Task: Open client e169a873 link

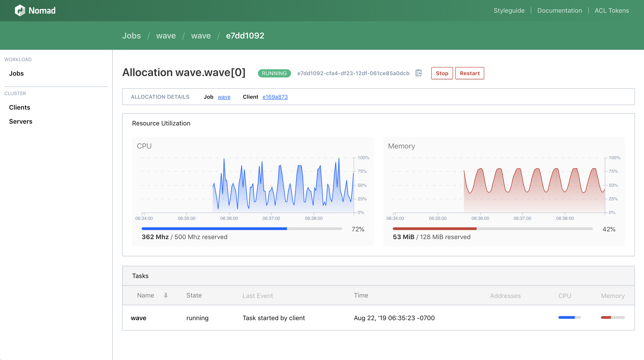Action: pos(275,97)
